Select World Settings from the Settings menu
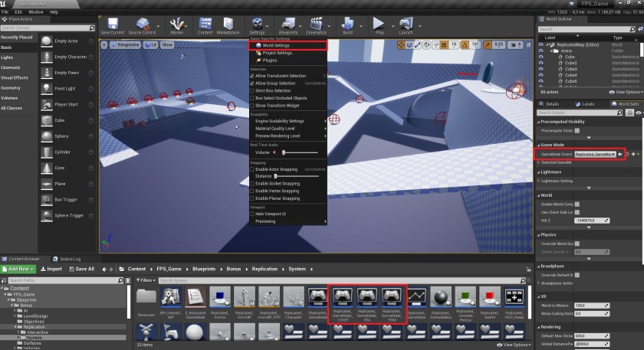This screenshot has width=644, height=350. [276, 46]
